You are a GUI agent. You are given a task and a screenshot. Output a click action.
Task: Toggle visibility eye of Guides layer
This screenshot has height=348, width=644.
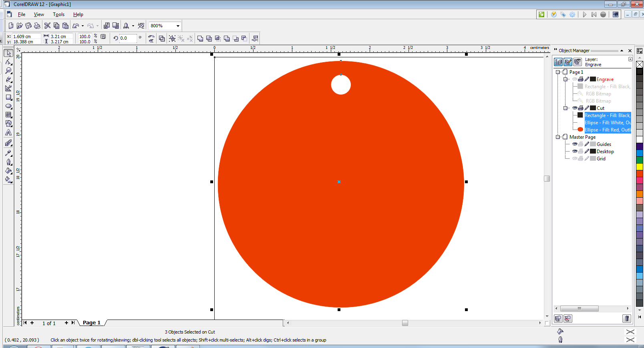pos(575,144)
